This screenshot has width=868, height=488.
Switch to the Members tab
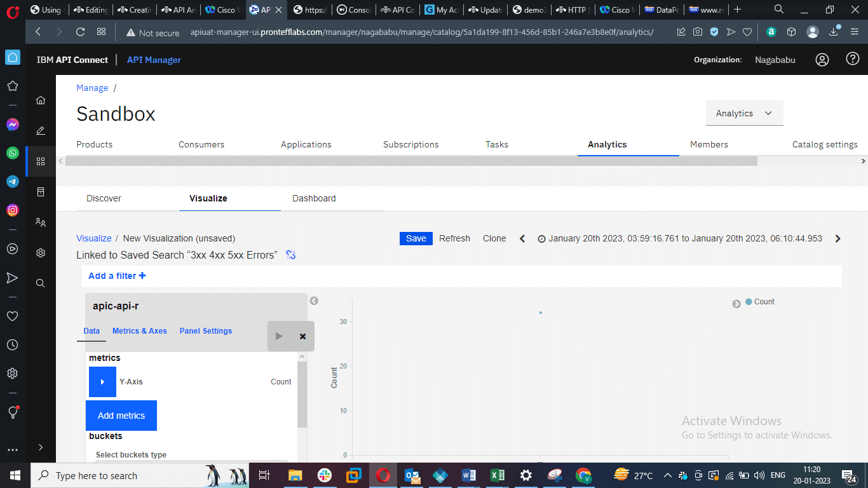709,144
